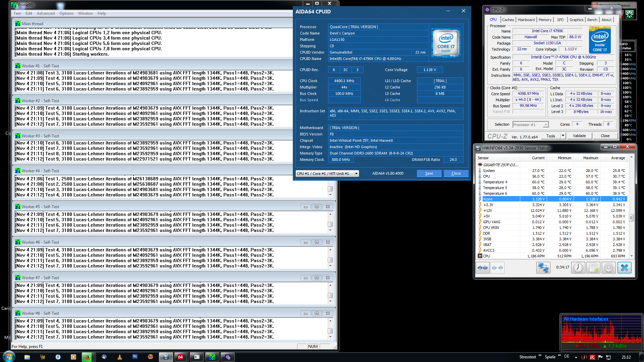Click Validate button in CPU-Z

click(579, 136)
